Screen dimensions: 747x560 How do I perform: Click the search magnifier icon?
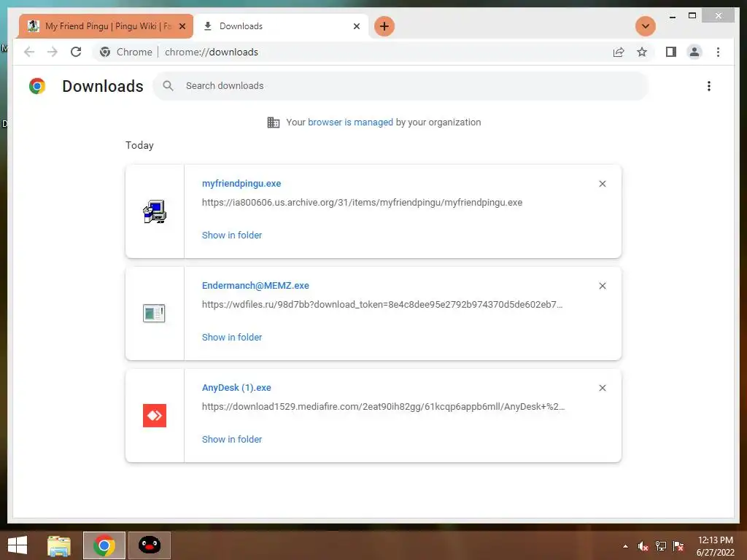(x=168, y=86)
